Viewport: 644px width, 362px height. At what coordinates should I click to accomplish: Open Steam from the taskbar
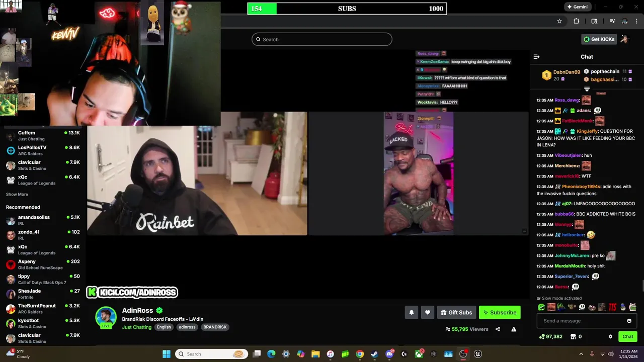pos(374,354)
